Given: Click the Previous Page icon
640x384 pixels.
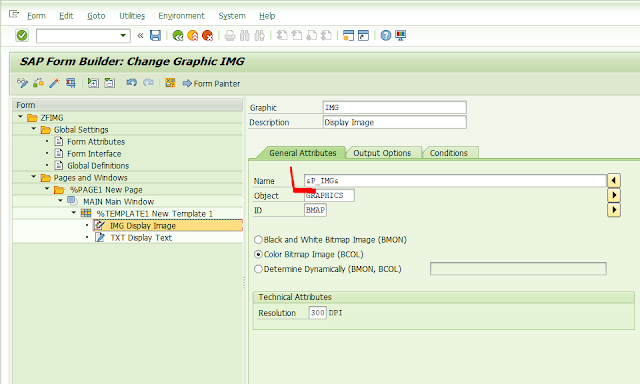Looking at the screenshot, I should click(297, 36).
